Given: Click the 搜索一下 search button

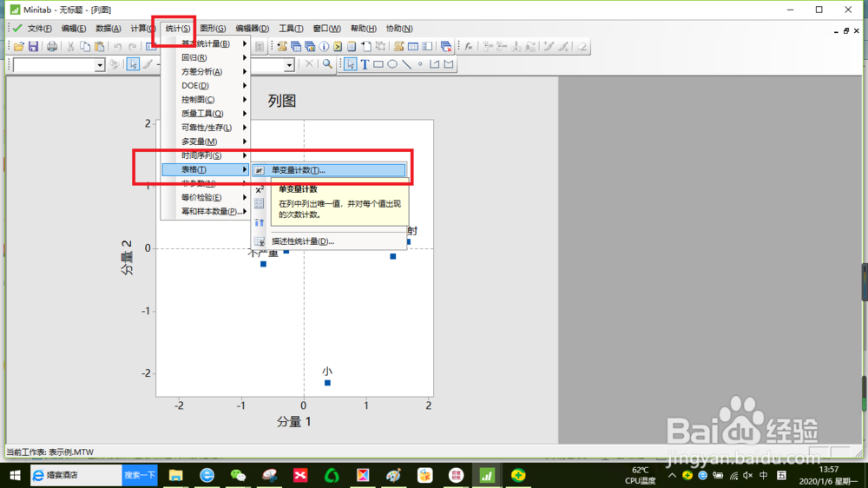Looking at the screenshot, I should click(x=140, y=475).
